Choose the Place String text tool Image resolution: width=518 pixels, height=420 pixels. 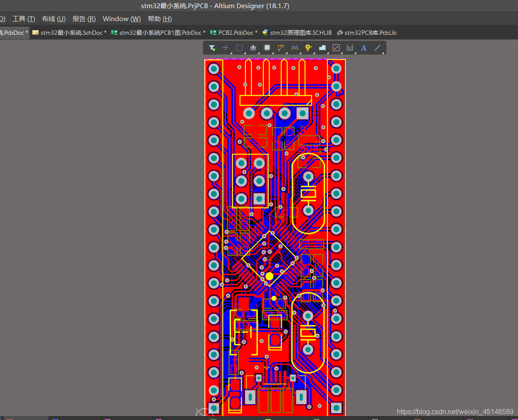[364, 48]
